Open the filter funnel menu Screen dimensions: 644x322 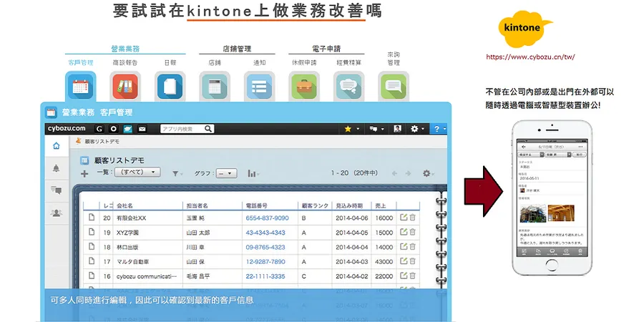177,174
